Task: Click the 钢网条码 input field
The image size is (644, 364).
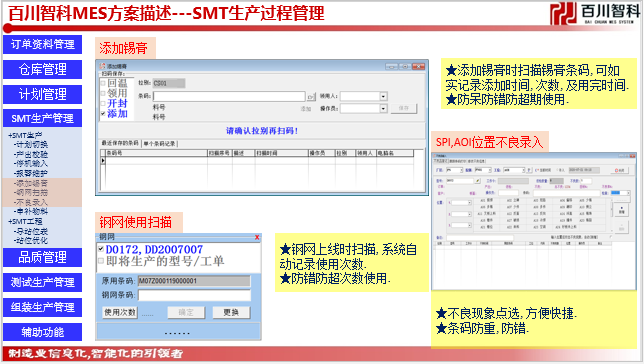Action: click(194, 295)
